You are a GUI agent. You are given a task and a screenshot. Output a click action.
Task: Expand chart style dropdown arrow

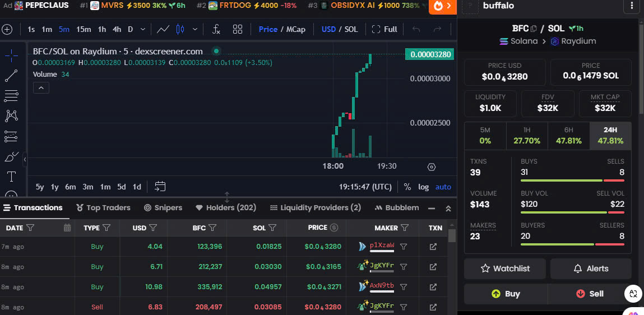pos(195,29)
